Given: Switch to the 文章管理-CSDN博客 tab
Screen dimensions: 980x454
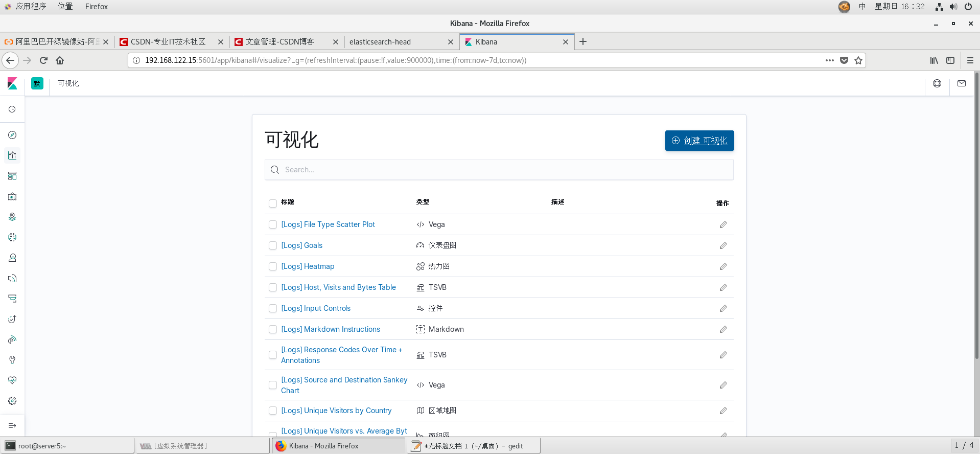Looking at the screenshot, I should pos(287,42).
